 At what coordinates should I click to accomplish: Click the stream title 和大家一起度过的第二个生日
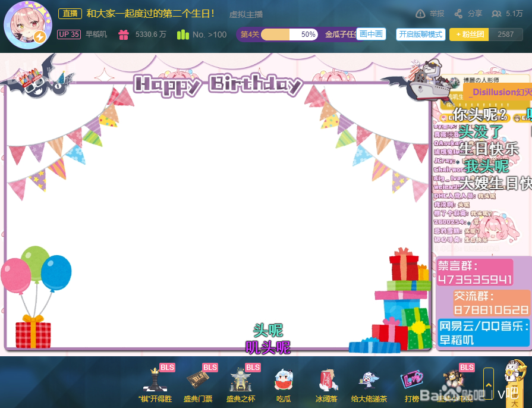pos(150,13)
